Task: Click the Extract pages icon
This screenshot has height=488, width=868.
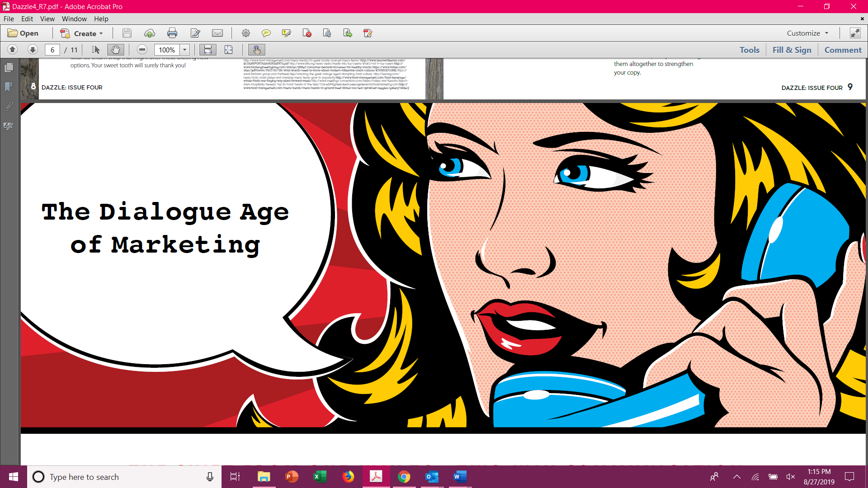Action: (348, 33)
